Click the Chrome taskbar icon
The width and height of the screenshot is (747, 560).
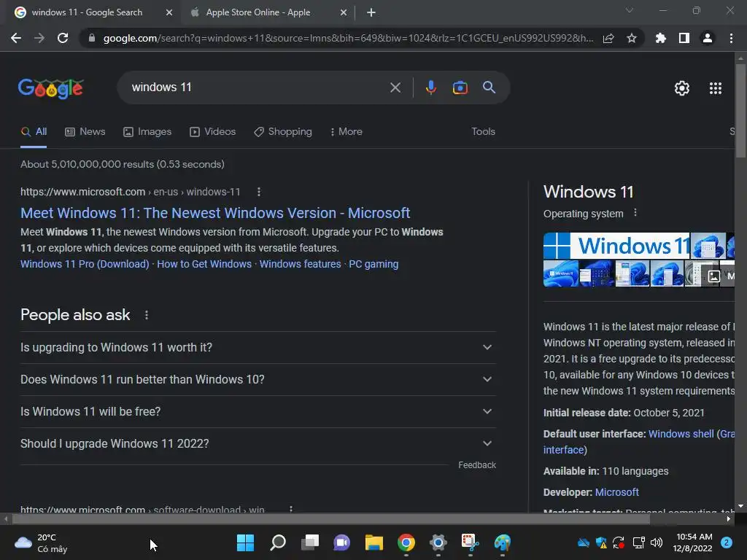(406, 542)
